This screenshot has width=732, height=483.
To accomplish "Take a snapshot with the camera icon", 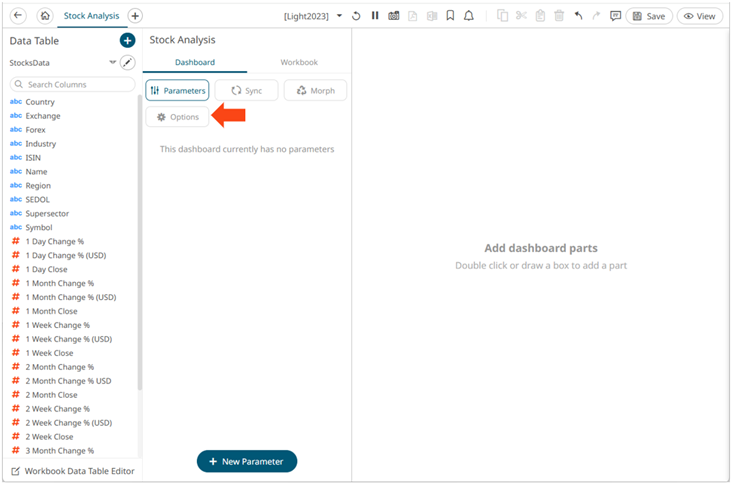I will tap(394, 16).
